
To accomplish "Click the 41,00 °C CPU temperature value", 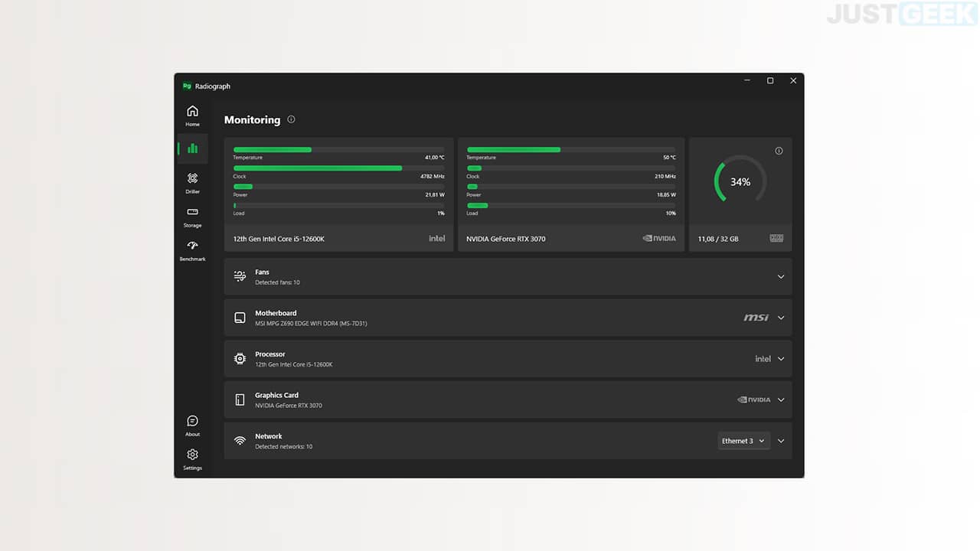I will (434, 158).
